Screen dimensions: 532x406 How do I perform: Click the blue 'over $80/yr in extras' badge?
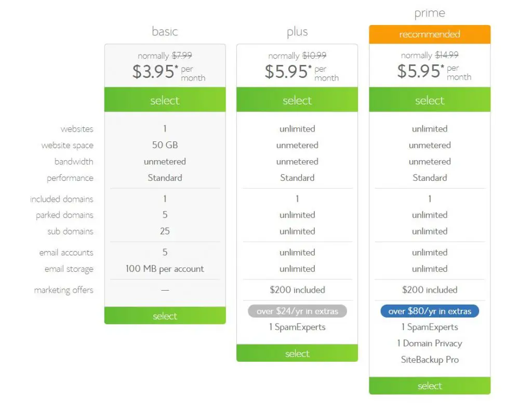430,311
